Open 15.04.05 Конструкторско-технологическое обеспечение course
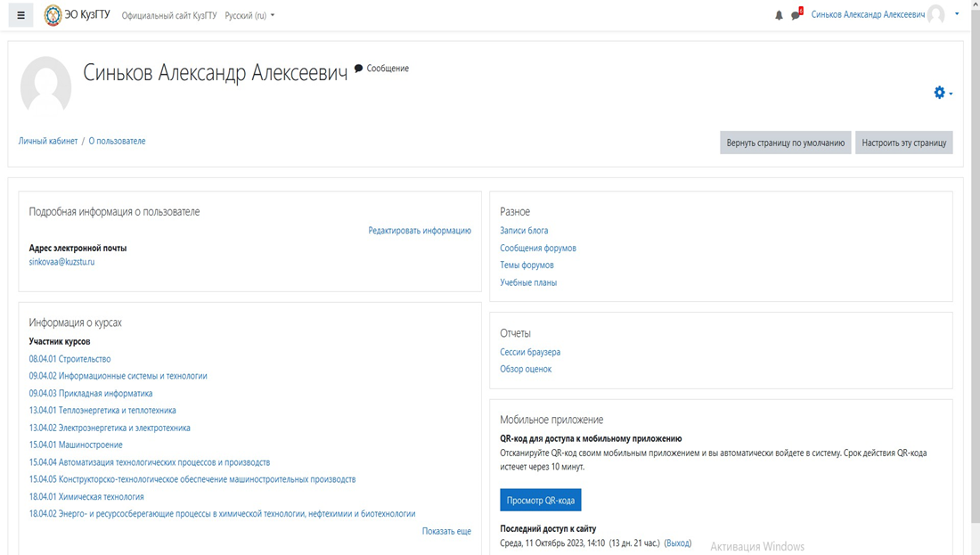980x555 pixels. [x=192, y=479]
